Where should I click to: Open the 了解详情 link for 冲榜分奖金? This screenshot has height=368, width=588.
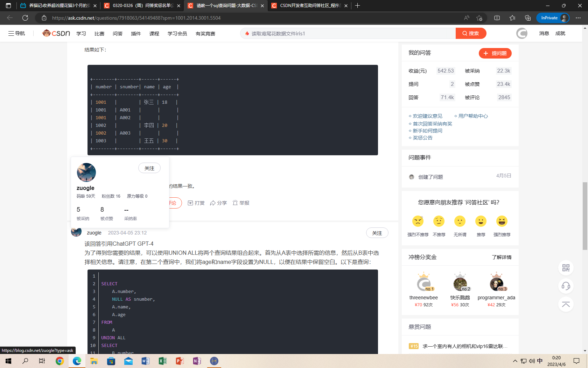(502, 257)
